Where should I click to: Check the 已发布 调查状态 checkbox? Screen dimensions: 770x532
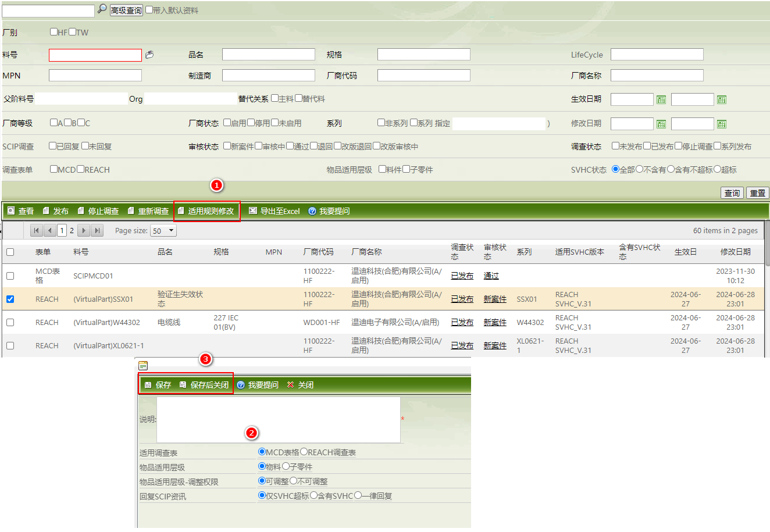pyautogui.click(x=647, y=146)
